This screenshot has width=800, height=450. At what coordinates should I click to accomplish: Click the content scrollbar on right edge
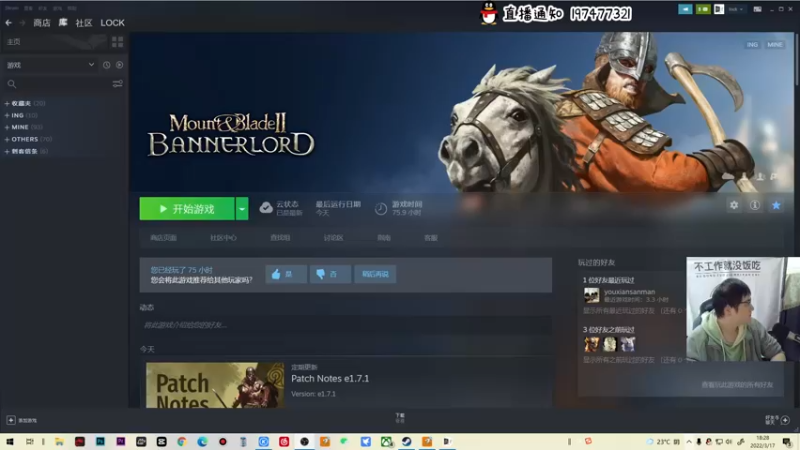pyautogui.click(x=796, y=59)
